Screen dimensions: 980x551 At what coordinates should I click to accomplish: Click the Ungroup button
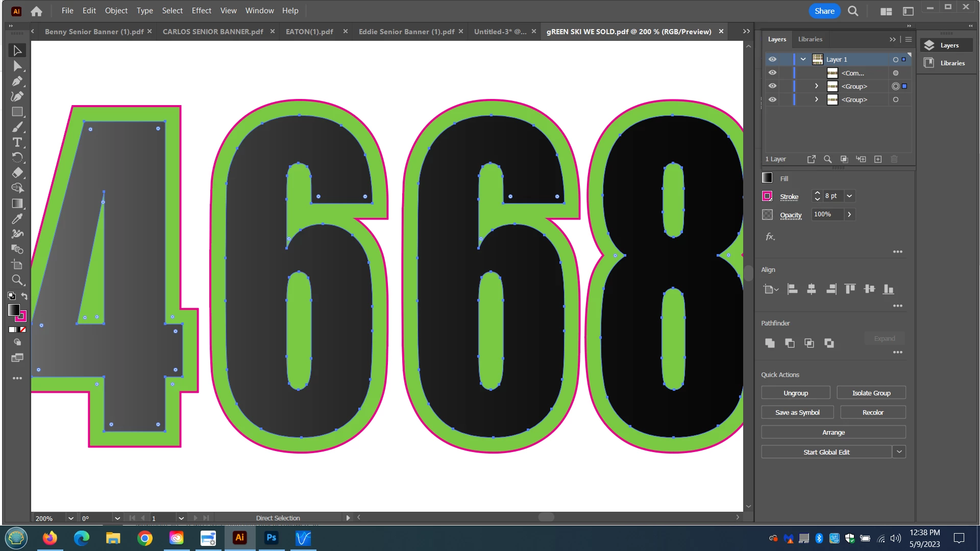[x=795, y=393]
